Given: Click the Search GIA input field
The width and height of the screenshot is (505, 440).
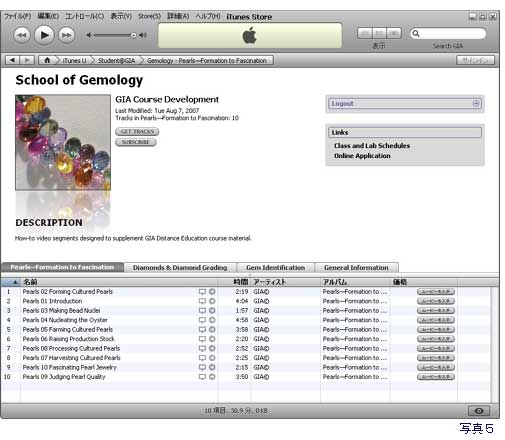Looking at the screenshot, I should 448,33.
